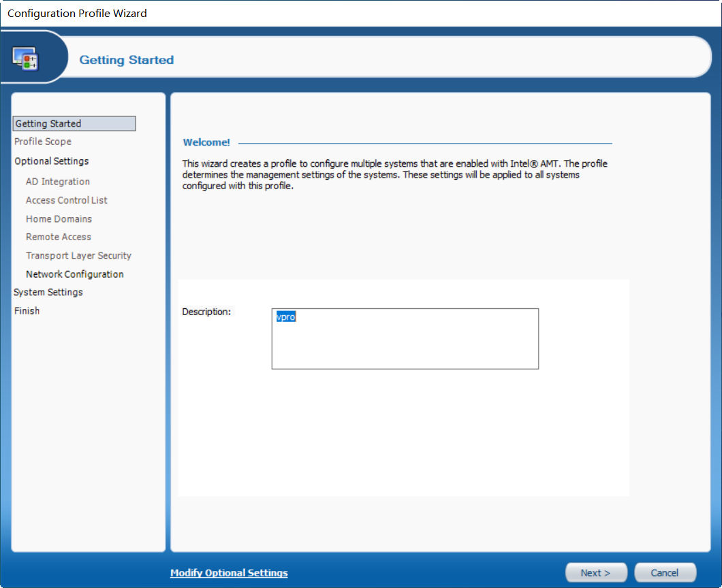Cancel the configuration wizard

[x=665, y=573]
